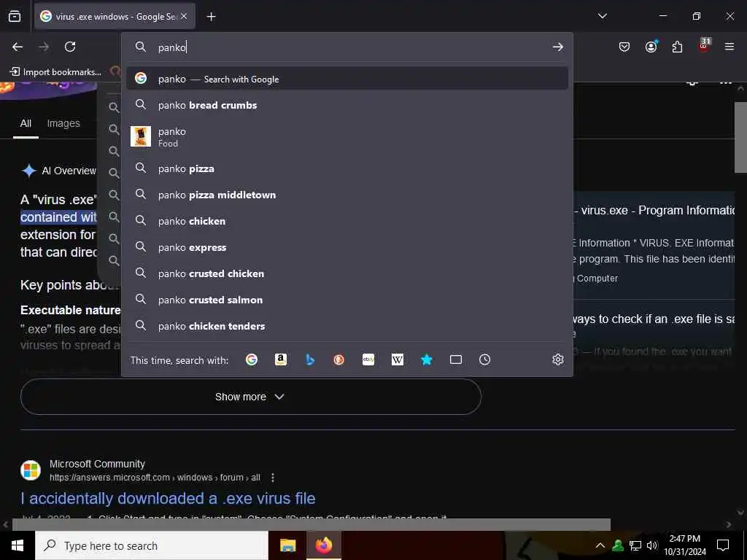The width and height of the screenshot is (747, 560).
Task: Select 'panko pizza middletown' suggestion
Action: (347, 195)
